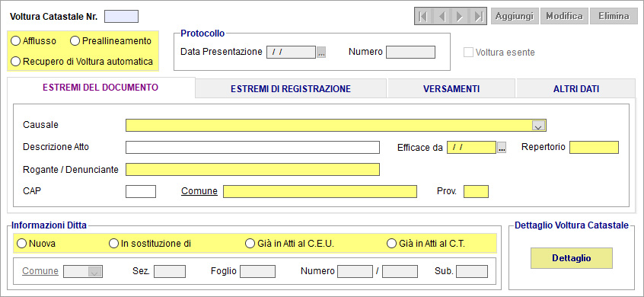Switch to Estremi del Documento tab
This screenshot has width=644, height=297.
[100, 88]
